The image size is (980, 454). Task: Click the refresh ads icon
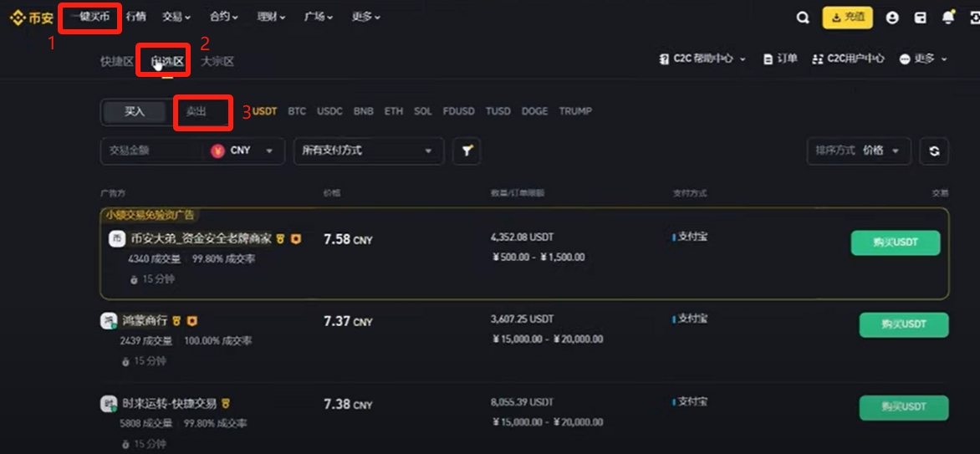pyautogui.click(x=934, y=151)
